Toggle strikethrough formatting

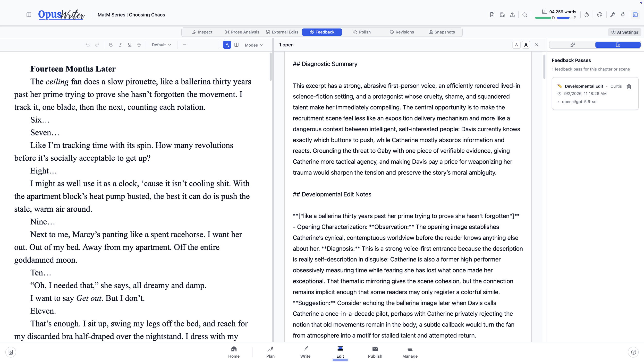[x=139, y=45]
